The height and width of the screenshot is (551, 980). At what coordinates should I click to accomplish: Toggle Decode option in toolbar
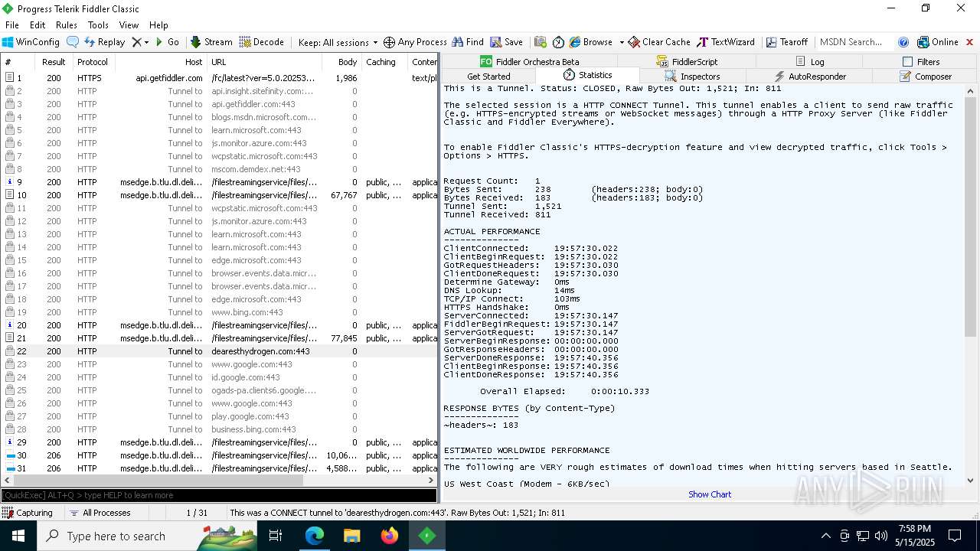pos(262,42)
